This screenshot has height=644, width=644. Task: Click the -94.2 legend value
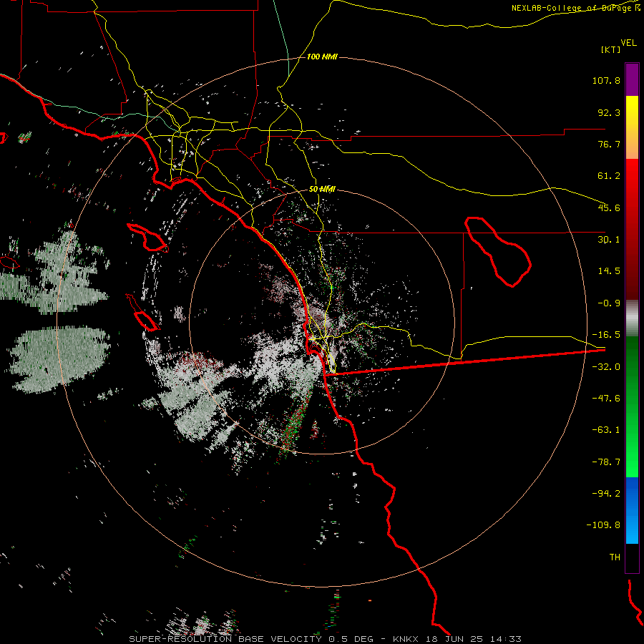(x=606, y=493)
